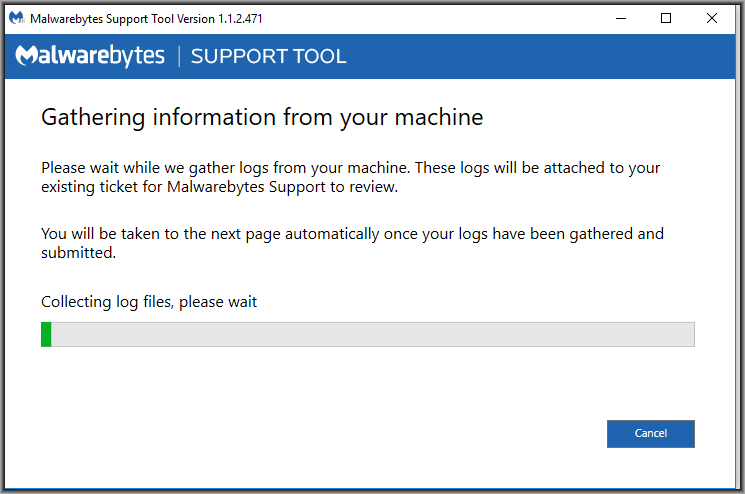The width and height of the screenshot is (745, 494).
Task: Click the Malwarebytes logo in blue header
Action: (90, 56)
